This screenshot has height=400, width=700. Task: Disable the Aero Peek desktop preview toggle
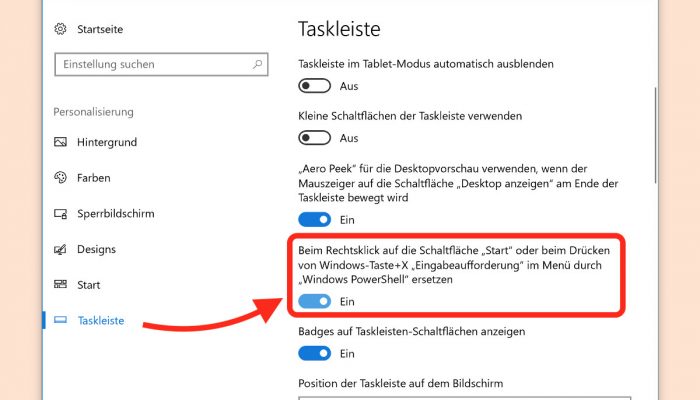(315, 220)
